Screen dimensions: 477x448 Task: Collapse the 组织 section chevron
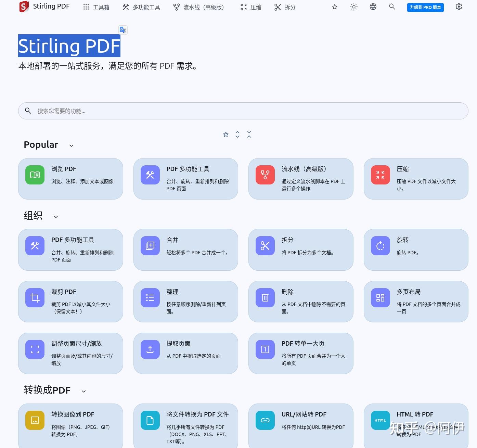pos(56,217)
